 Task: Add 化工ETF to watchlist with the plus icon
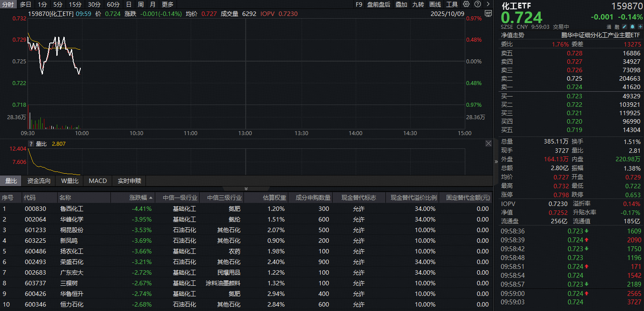click(x=640, y=26)
